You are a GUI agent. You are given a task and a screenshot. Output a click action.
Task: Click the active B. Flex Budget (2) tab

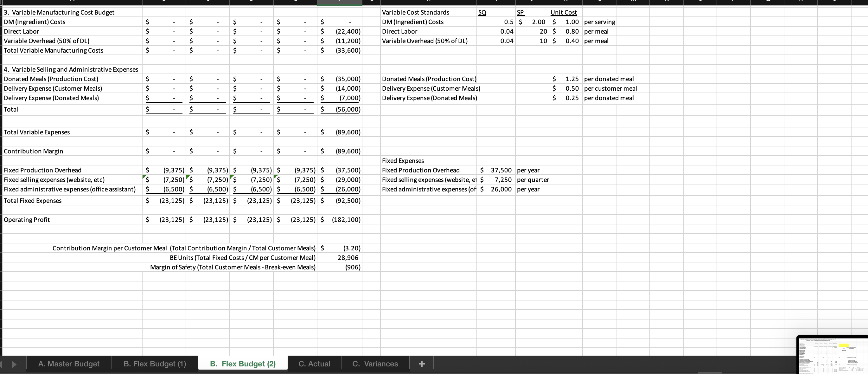click(243, 364)
